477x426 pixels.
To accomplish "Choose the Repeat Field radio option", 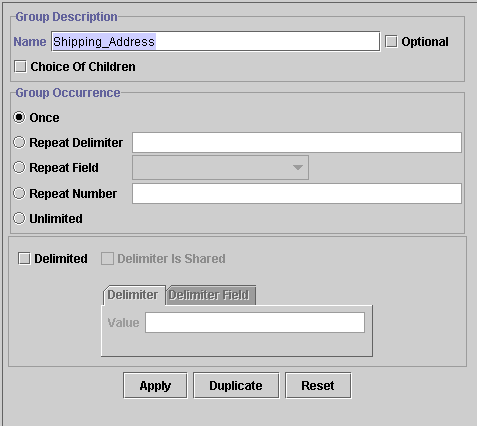I will [19, 167].
